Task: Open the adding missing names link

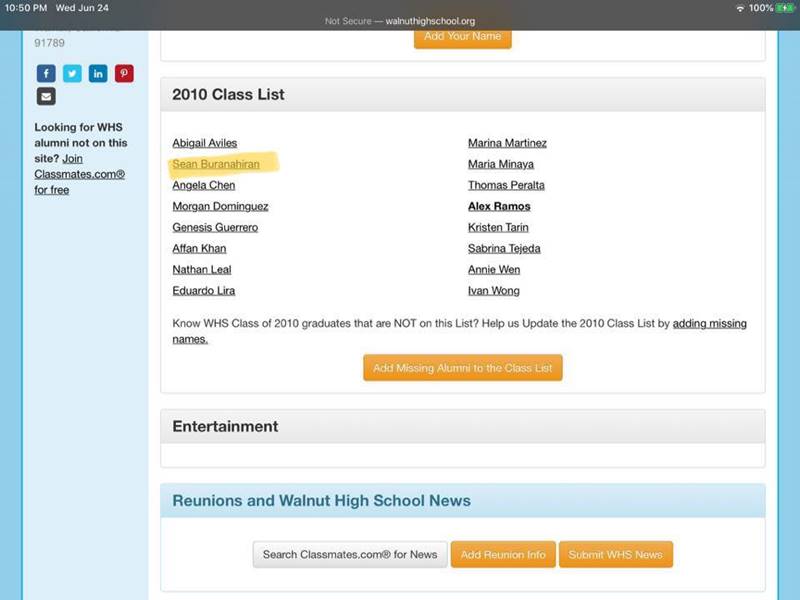Action: [x=709, y=324]
